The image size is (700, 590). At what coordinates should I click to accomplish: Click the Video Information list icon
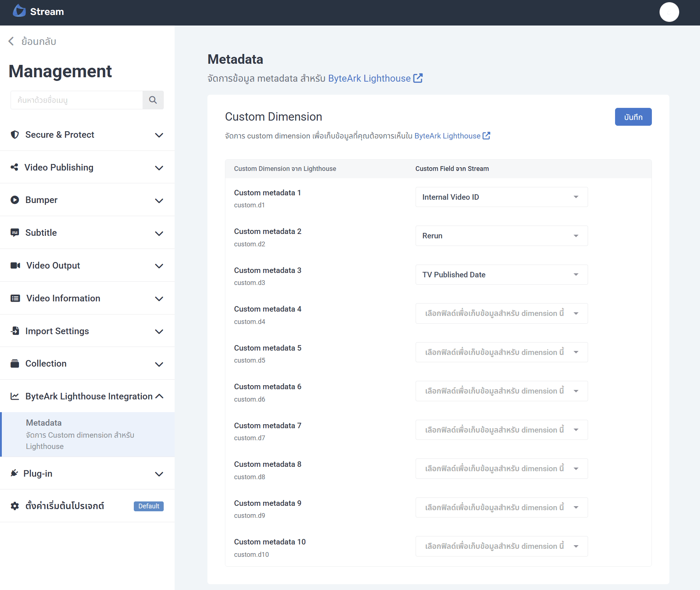15,298
